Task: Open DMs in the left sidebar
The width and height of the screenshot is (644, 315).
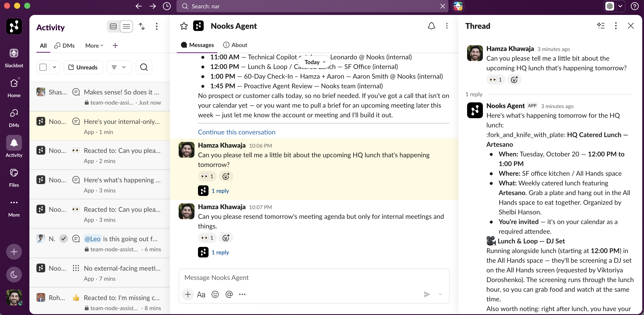Action: coord(14,118)
